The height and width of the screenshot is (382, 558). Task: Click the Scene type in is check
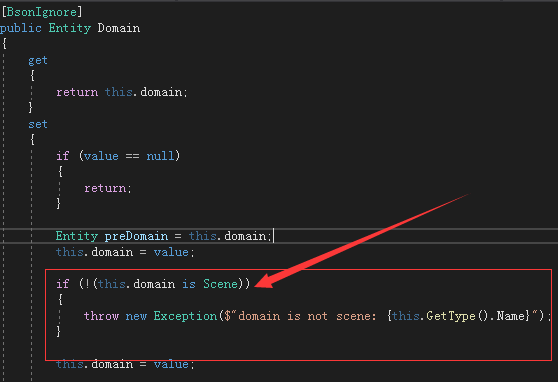pyautogui.click(x=220, y=284)
